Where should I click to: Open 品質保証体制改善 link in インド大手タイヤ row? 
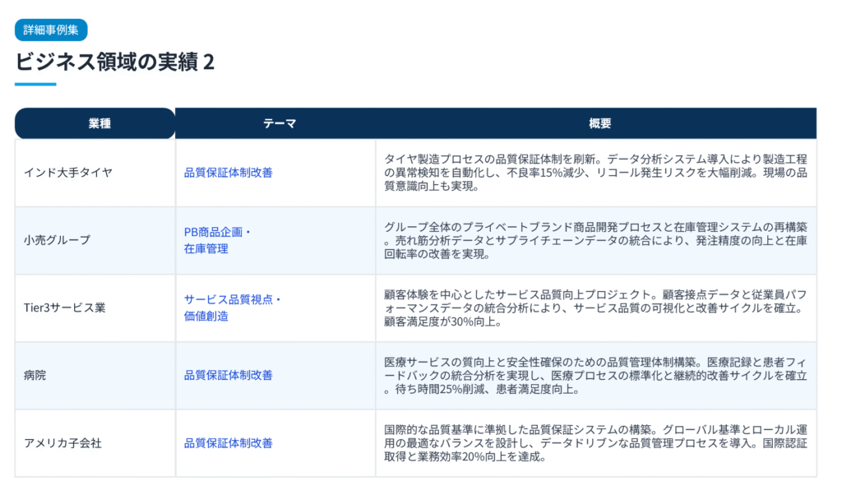[228, 173]
